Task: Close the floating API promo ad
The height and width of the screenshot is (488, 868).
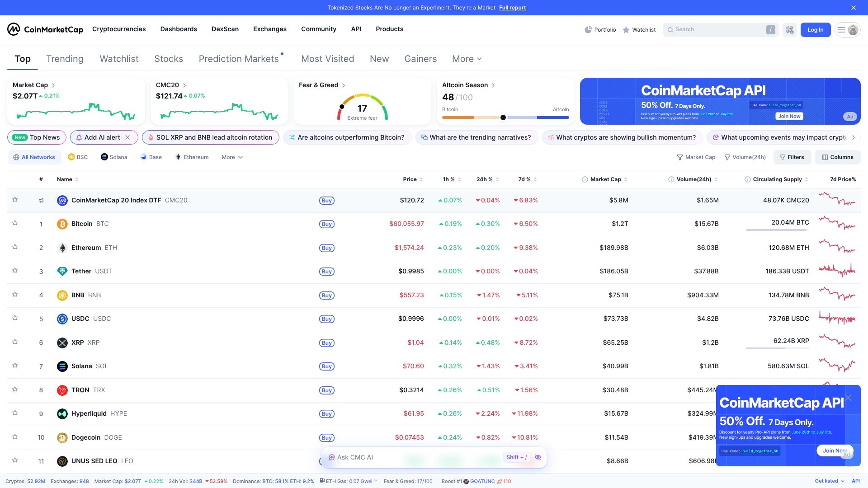Action: [848, 398]
